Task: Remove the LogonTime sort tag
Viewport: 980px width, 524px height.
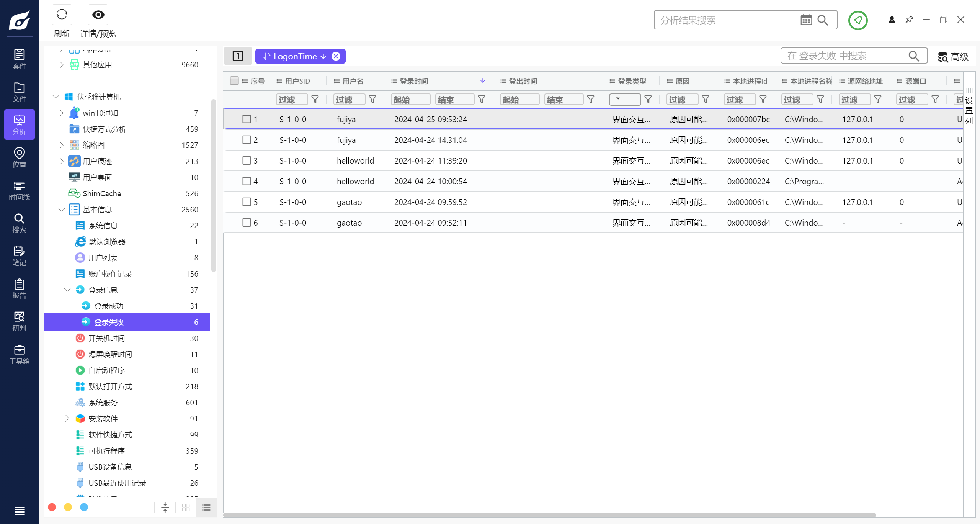Action: pos(336,56)
